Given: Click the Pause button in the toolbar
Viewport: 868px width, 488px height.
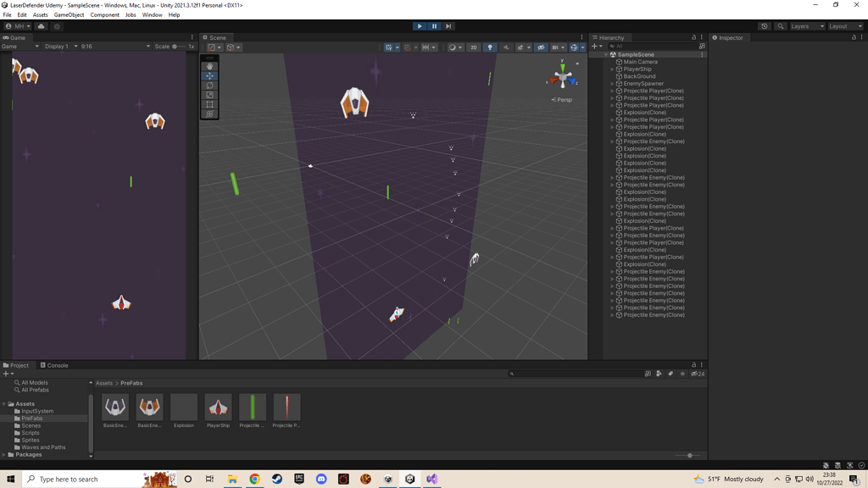Looking at the screenshot, I should click(434, 26).
